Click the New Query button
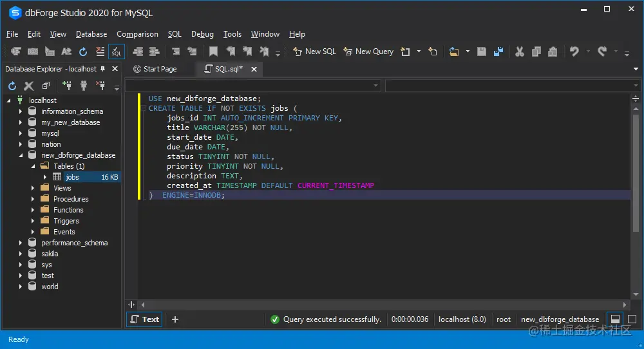Viewport: 644px width, 349px height. pos(368,52)
